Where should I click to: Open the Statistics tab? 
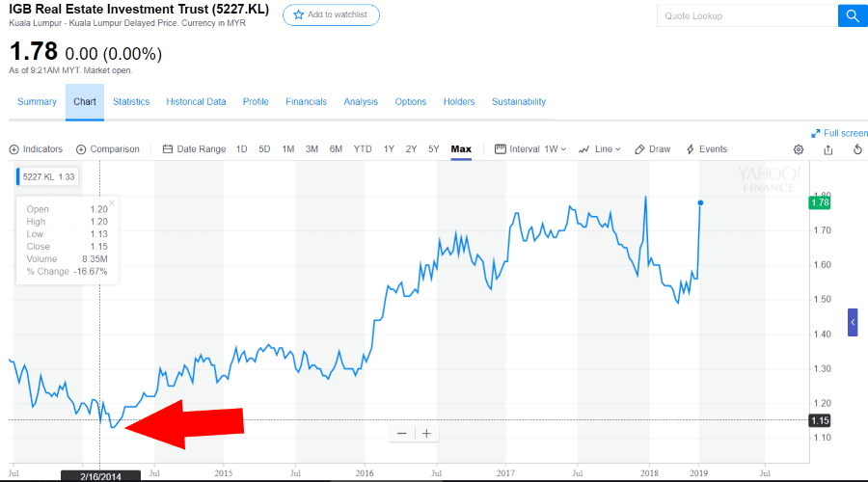click(131, 102)
